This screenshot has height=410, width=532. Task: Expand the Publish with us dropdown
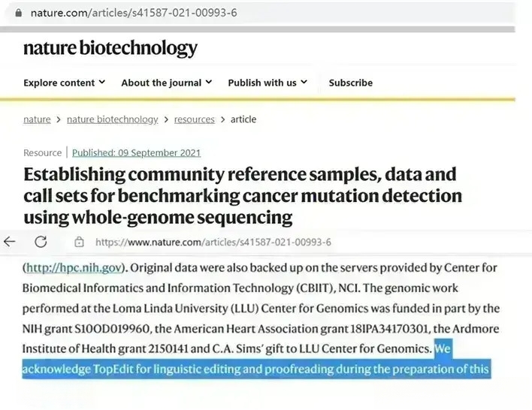pos(268,83)
